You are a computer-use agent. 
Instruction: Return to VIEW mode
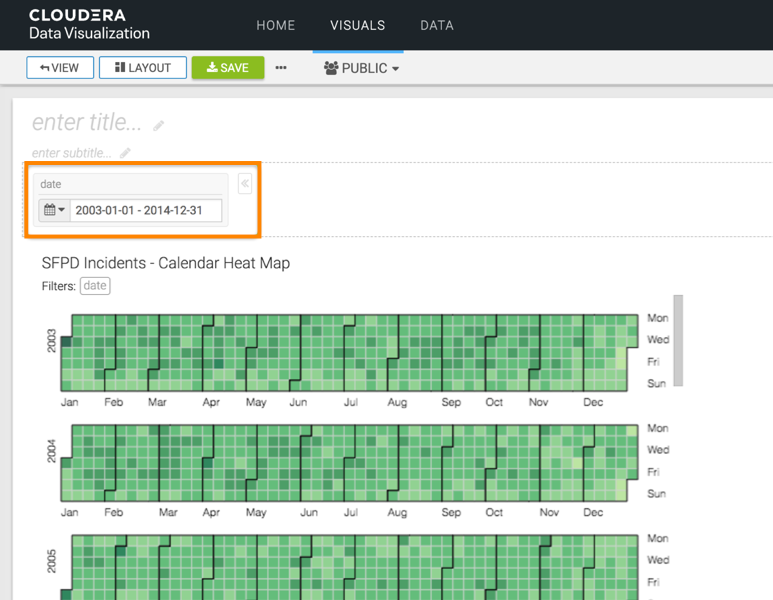(x=60, y=68)
